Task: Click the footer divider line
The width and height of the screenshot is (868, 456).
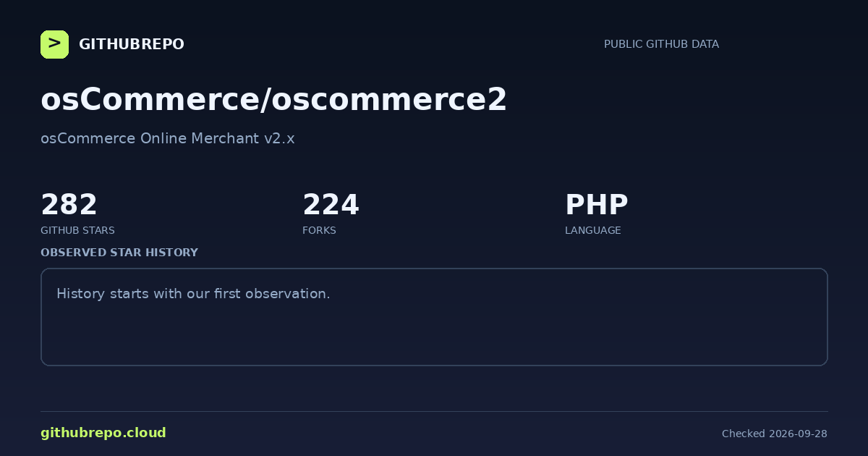Action: (x=434, y=411)
